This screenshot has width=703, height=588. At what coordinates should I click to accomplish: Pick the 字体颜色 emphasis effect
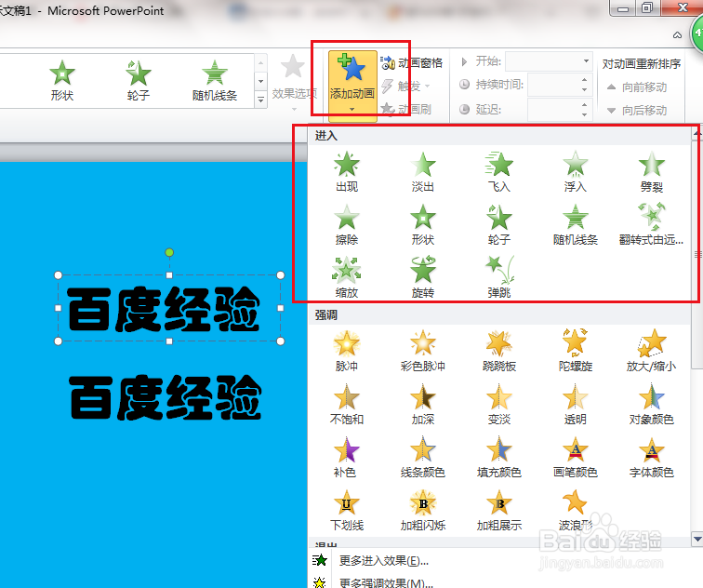coord(652,457)
